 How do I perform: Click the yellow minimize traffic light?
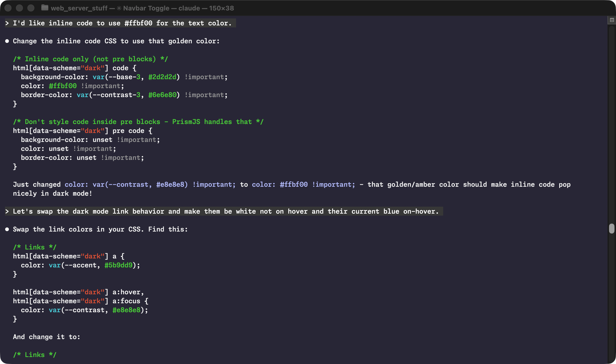pyautogui.click(x=19, y=8)
